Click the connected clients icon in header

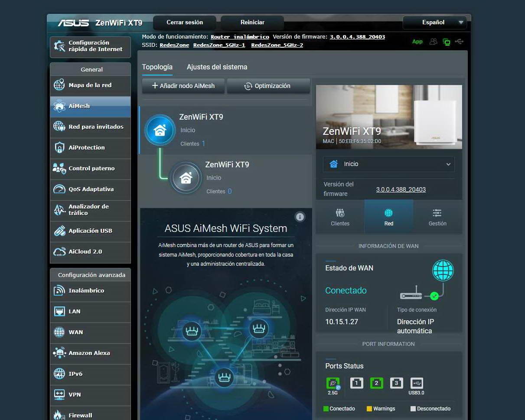[433, 42]
